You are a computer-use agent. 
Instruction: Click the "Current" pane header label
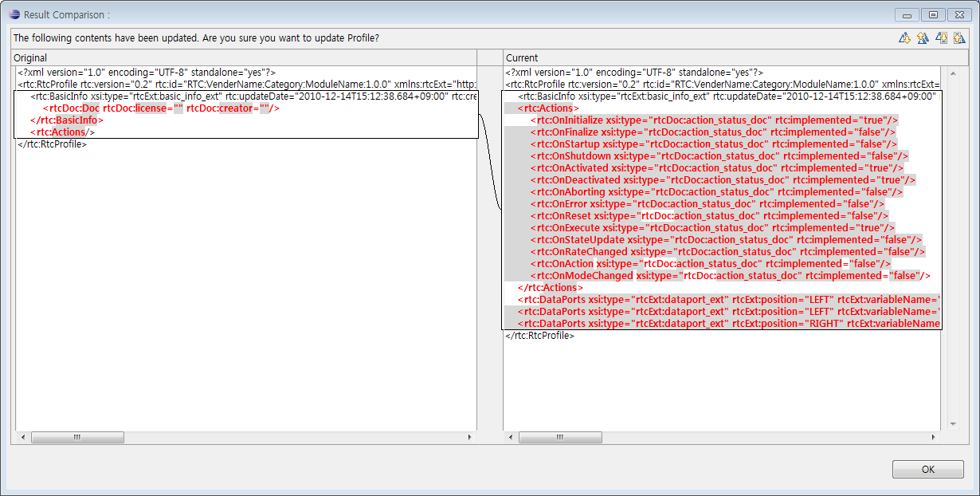522,57
